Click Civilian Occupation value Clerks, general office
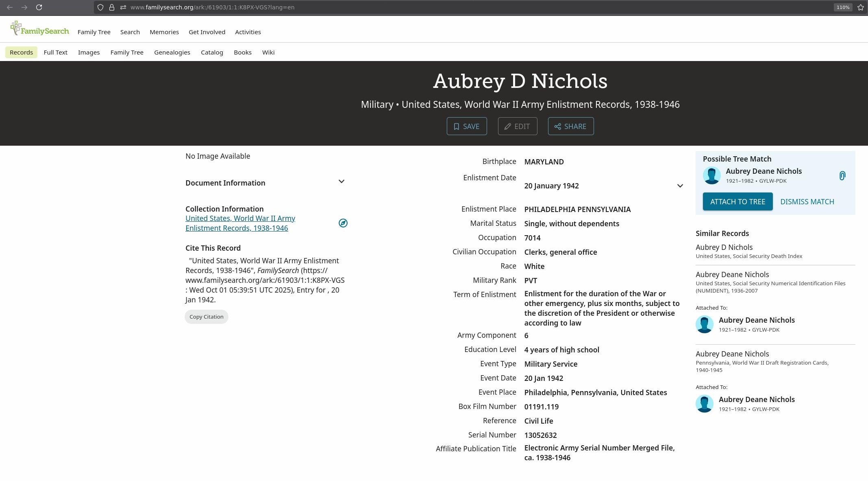 [x=561, y=252]
